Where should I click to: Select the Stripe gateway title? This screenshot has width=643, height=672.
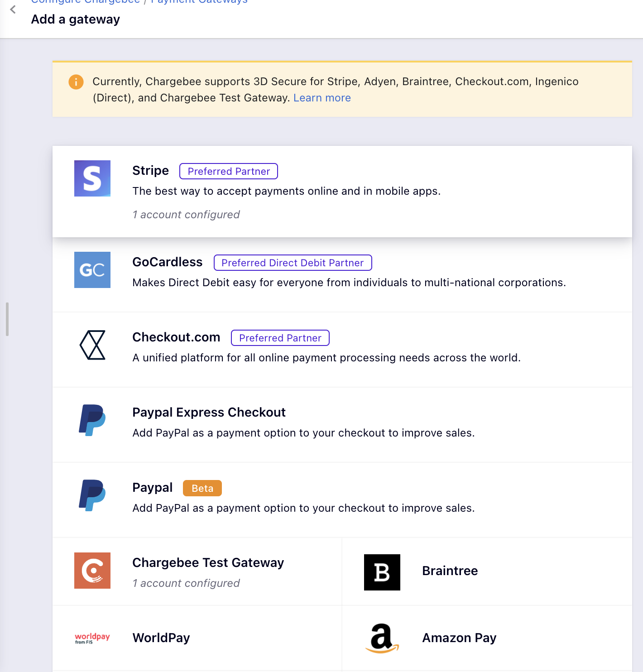[150, 171]
